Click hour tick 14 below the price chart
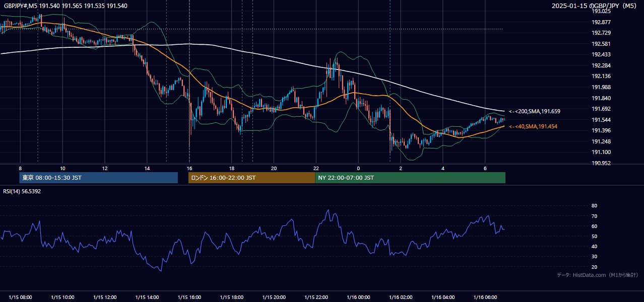644x302 pixels. 147,168
